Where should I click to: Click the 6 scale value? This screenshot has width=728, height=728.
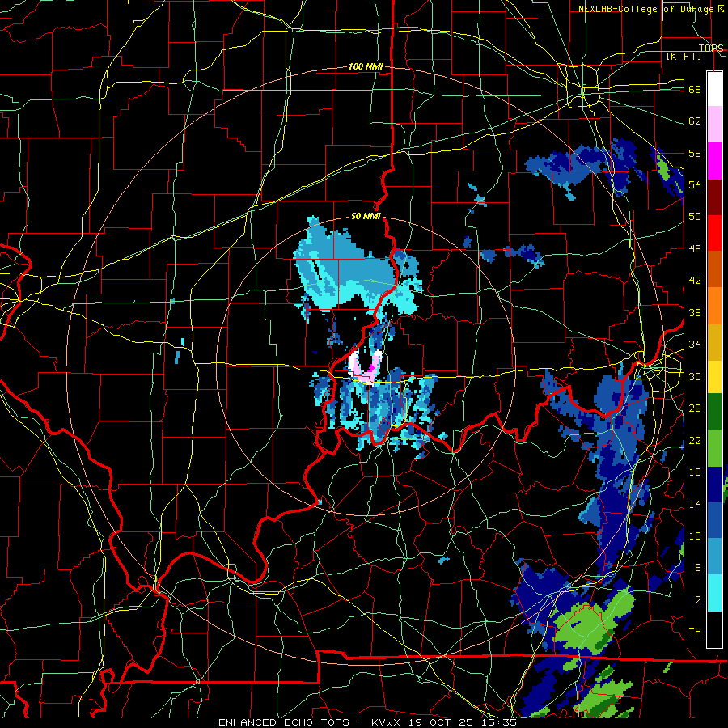tap(698, 568)
